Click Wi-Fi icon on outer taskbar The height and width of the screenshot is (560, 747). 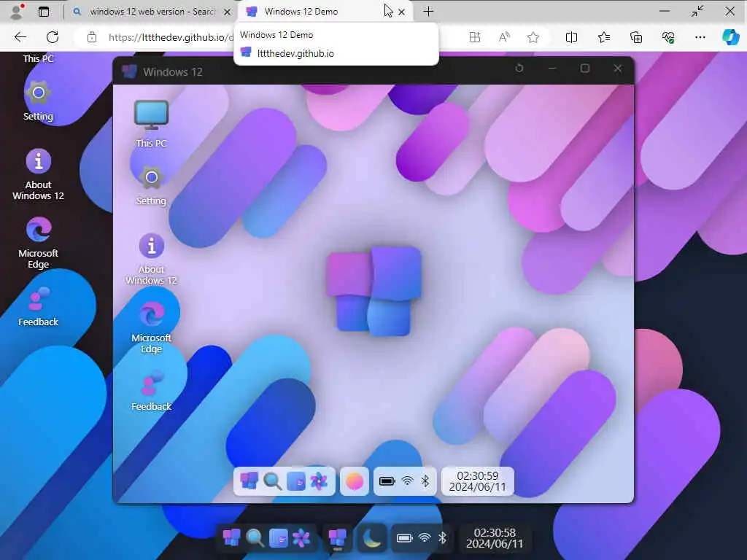coord(425,537)
